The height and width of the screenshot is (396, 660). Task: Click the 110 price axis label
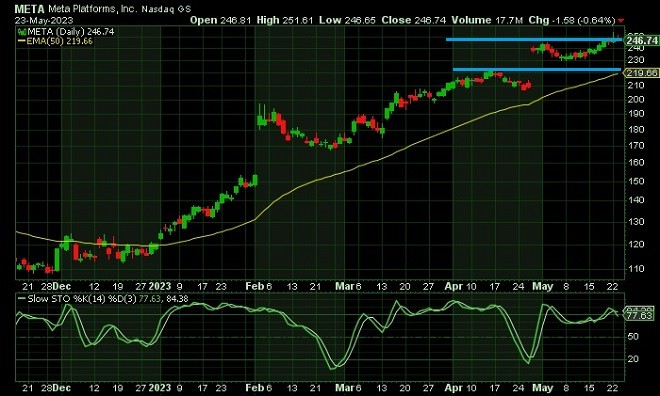636,268
